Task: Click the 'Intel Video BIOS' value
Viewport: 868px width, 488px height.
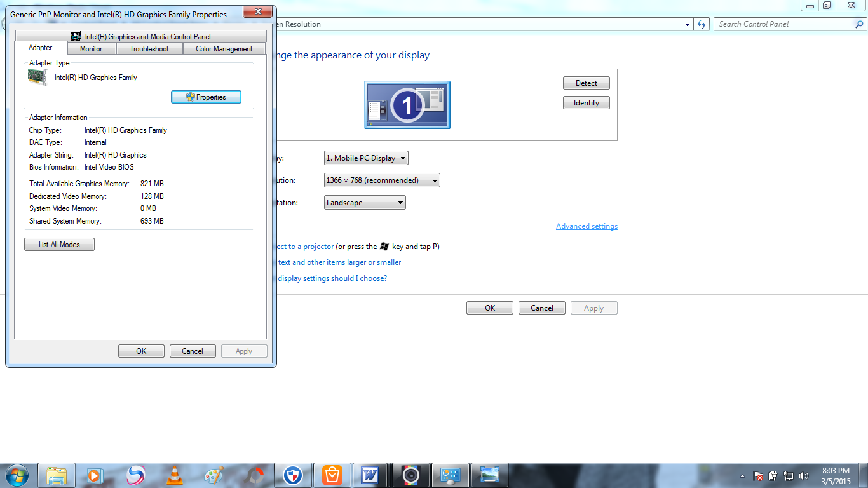Action: [x=109, y=168]
